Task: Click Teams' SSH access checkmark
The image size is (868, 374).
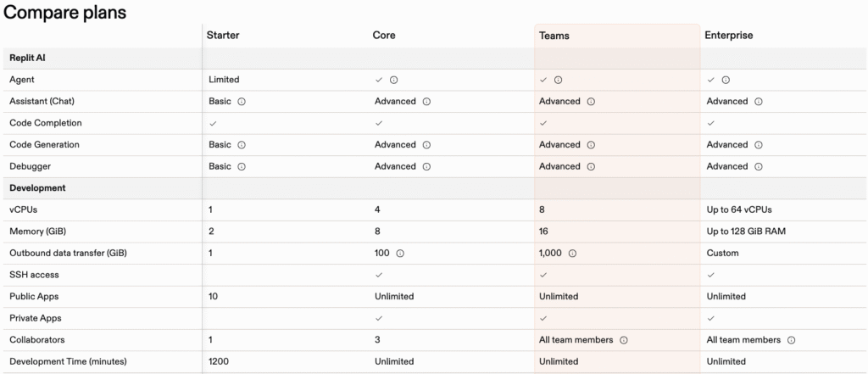Action: tap(543, 275)
